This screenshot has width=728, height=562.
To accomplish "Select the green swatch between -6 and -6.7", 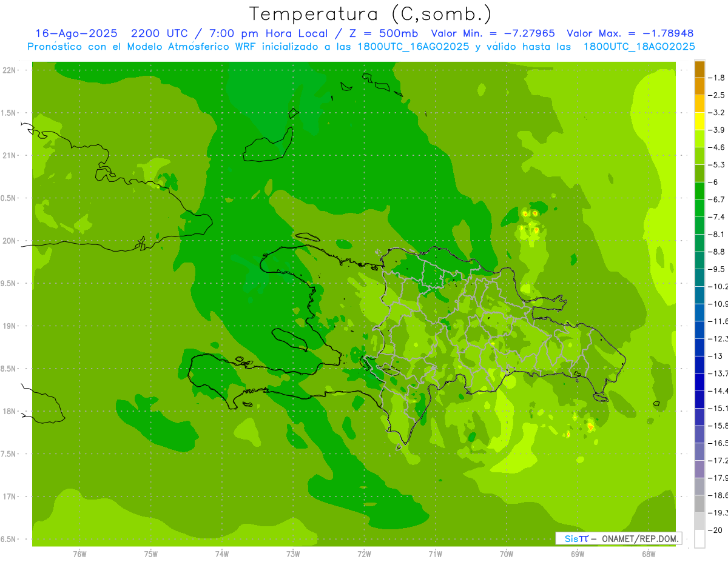I will click(699, 190).
